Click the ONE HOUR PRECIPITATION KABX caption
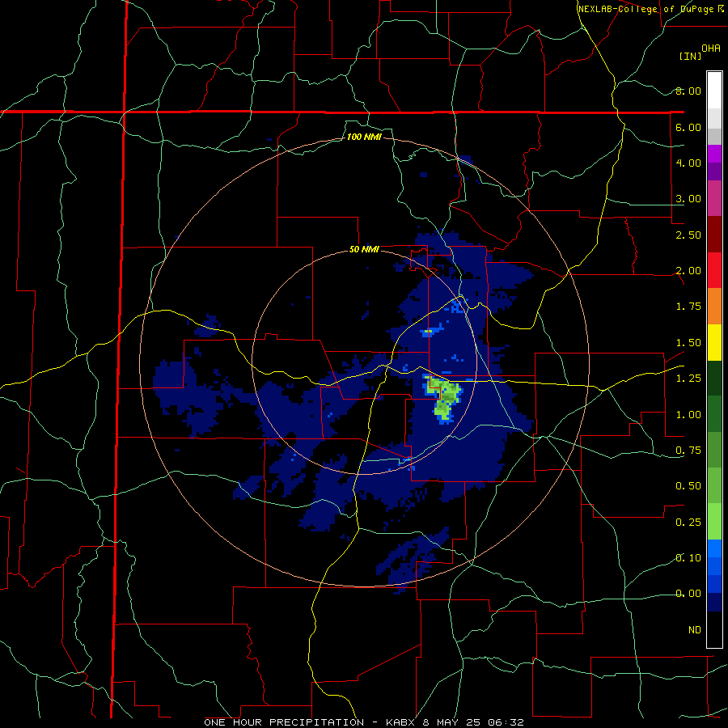This screenshot has width=728, height=728. (364, 722)
